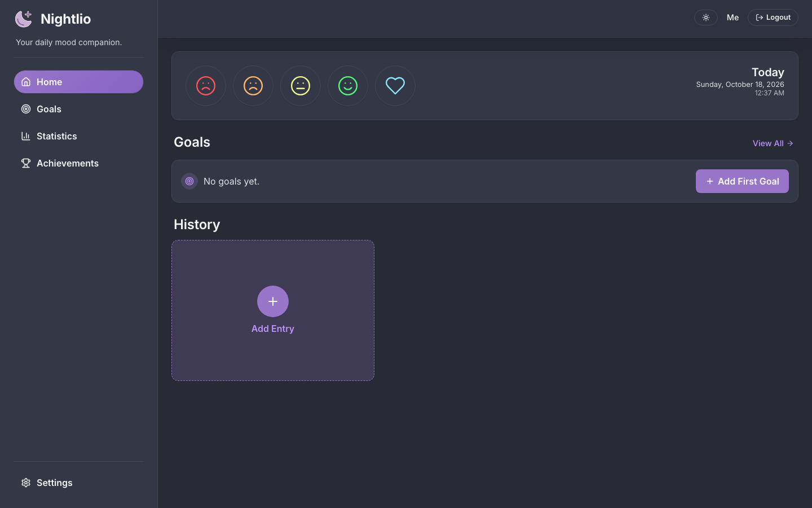
Task: Click the Add Entry text label
Action: [273, 329]
